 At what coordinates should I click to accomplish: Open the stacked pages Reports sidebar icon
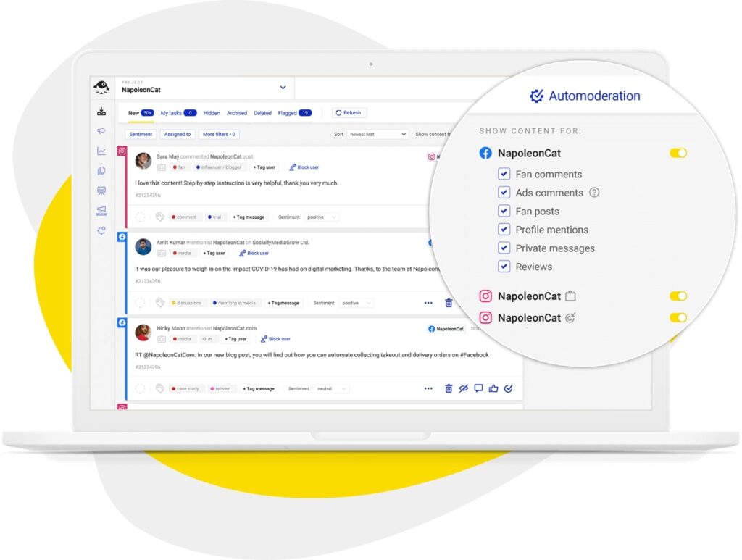[x=101, y=171]
